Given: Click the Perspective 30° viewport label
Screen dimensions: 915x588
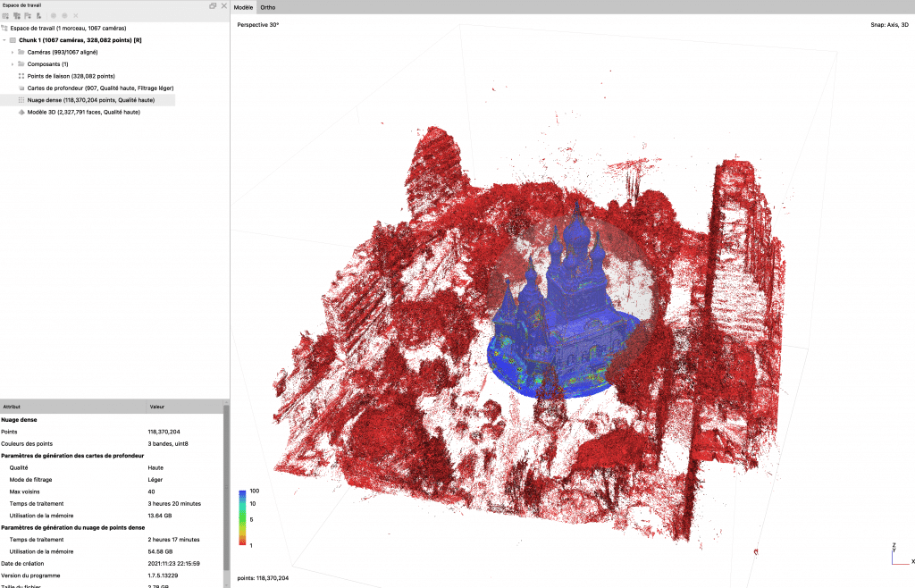Looking at the screenshot, I should [x=258, y=24].
